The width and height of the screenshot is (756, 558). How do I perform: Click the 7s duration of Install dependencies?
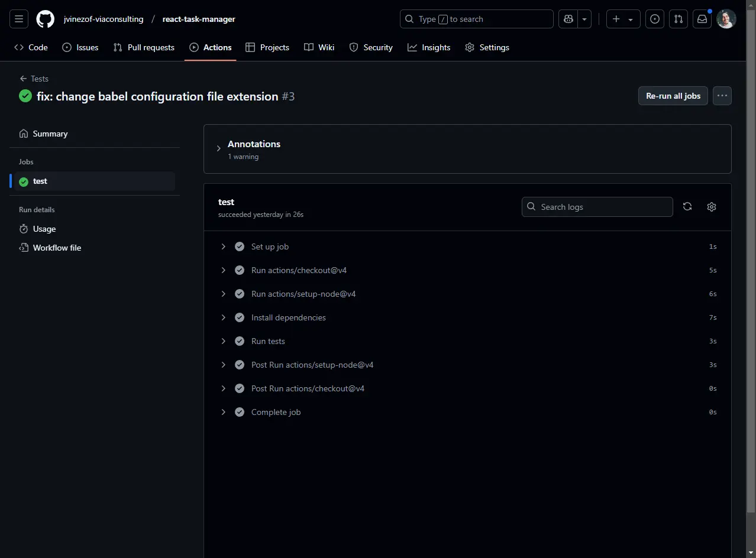[x=713, y=317]
